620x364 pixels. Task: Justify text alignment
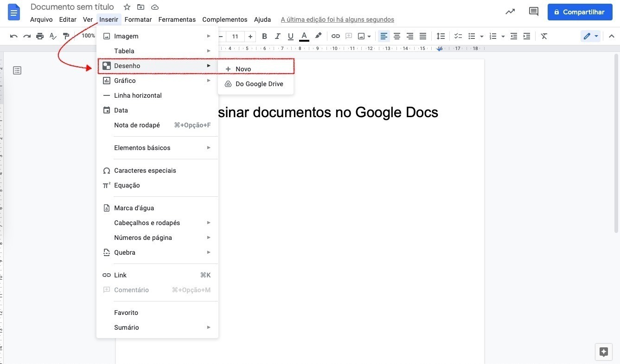(423, 36)
